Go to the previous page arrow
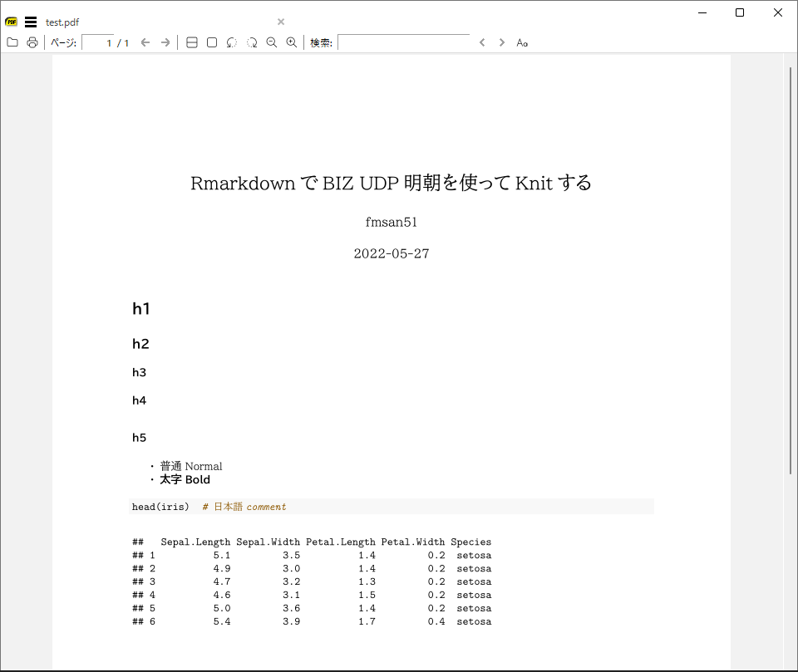The image size is (798, 672). 145,42
